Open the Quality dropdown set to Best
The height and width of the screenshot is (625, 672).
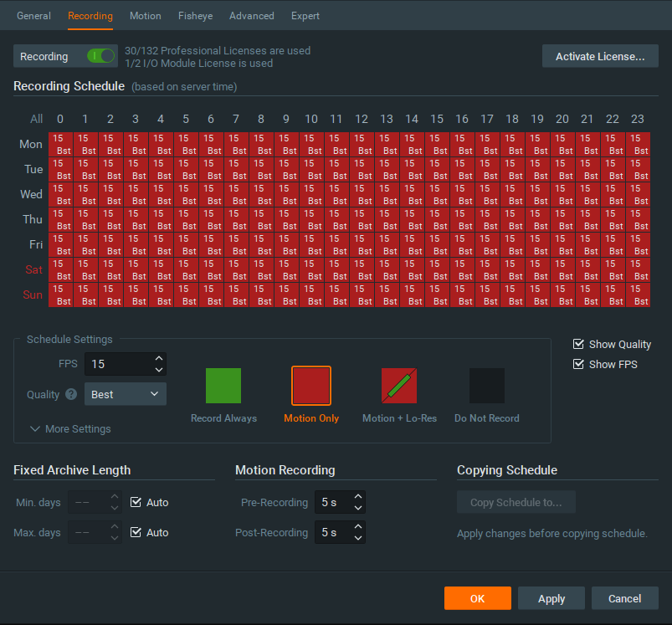coord(126,394)
